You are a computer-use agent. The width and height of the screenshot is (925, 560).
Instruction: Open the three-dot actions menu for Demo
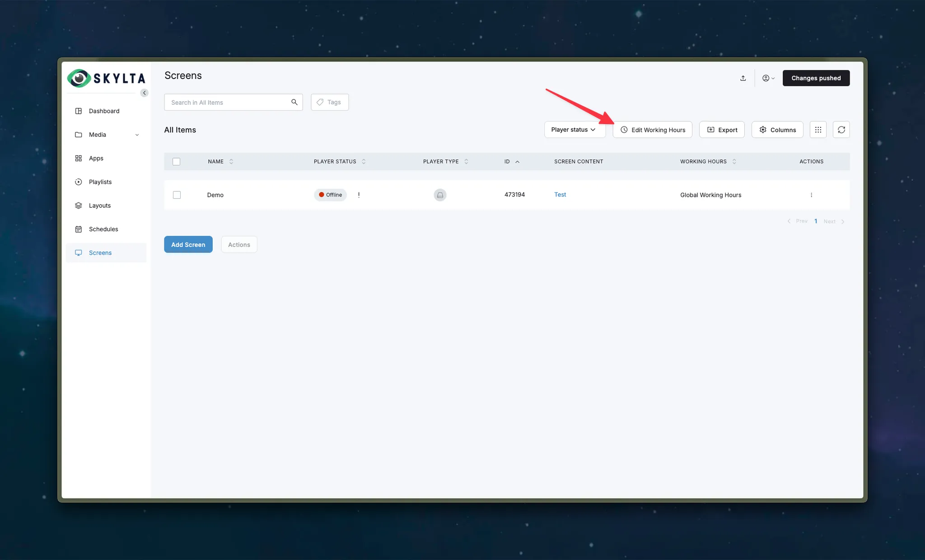pos(811,195)
